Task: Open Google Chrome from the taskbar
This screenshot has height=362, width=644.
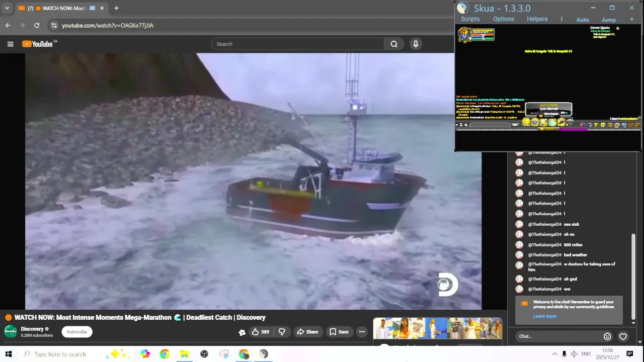Action: pos(165,354)
